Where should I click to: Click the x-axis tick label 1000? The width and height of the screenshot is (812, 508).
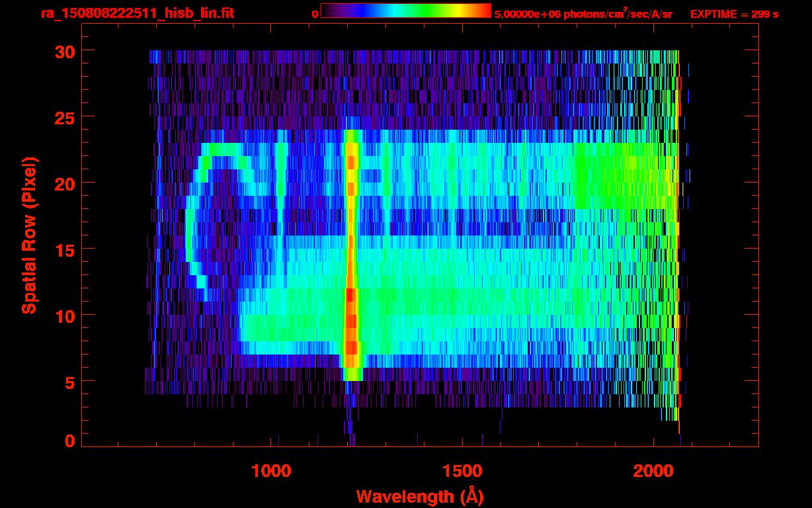point(271,470)
